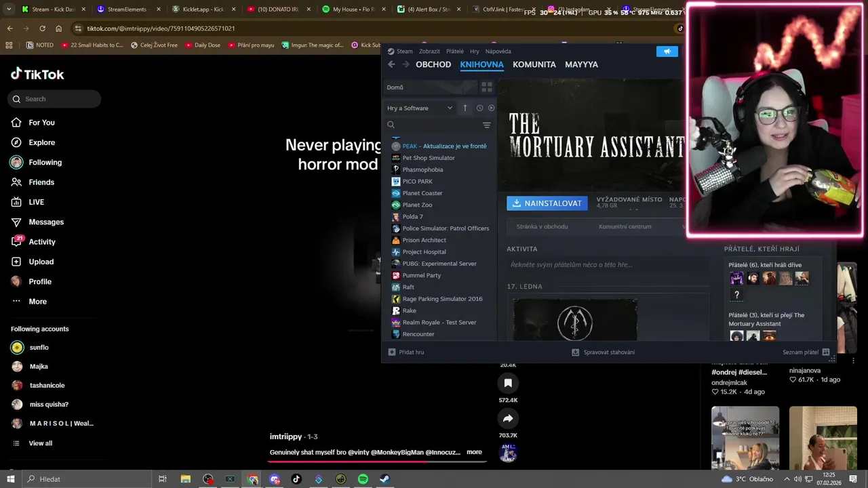Open Stránka v obchodě link
Image resolution: width=868 pixels, height=488 pixels.
pyautogui.click(x=542, y=226)
